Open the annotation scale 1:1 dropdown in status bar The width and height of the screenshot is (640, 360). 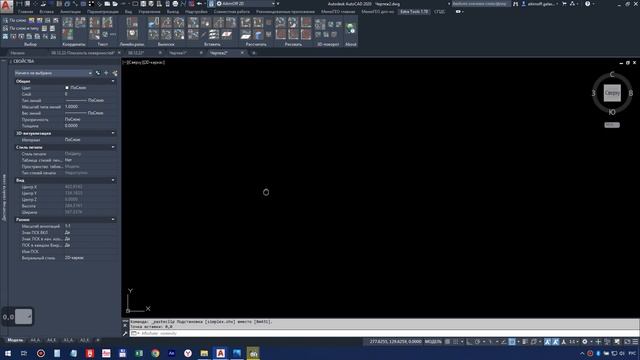[x=573, y=342]
